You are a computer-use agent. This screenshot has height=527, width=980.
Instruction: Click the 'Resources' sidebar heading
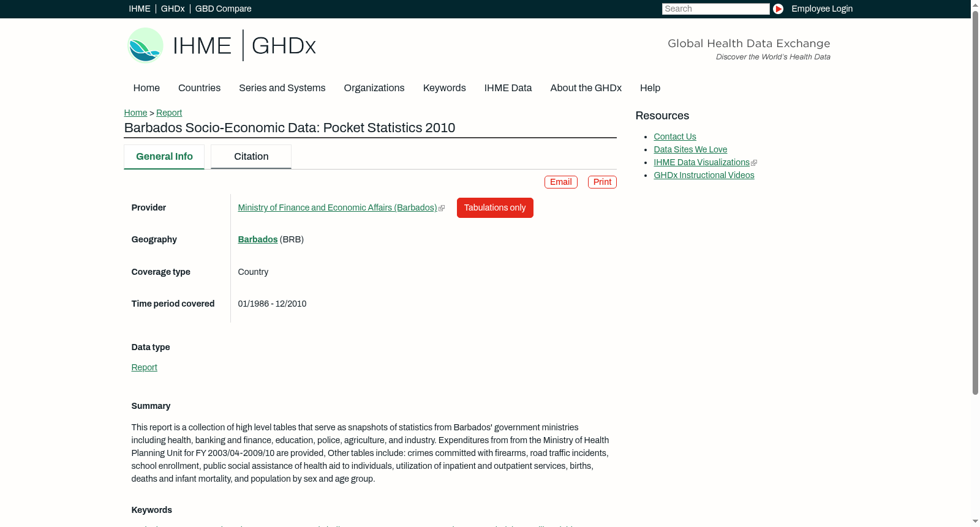click(x=662, y=116)
